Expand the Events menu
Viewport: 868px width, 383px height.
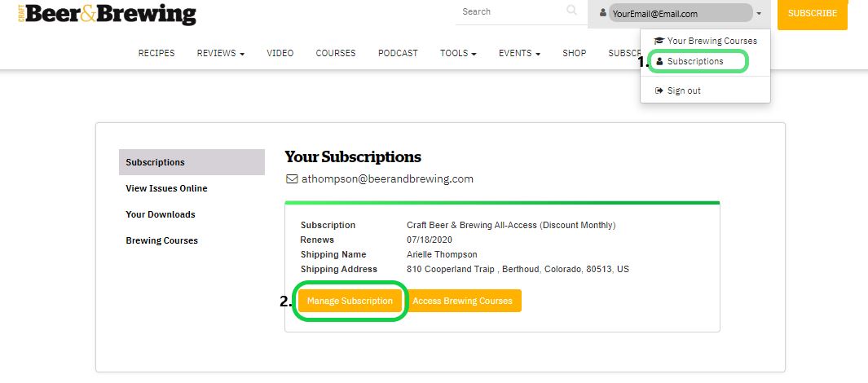(519, 53)
